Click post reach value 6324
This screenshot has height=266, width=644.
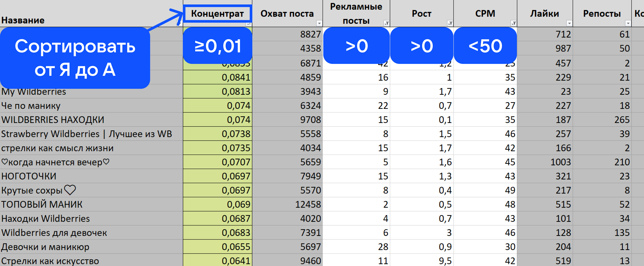click(288, 106)
